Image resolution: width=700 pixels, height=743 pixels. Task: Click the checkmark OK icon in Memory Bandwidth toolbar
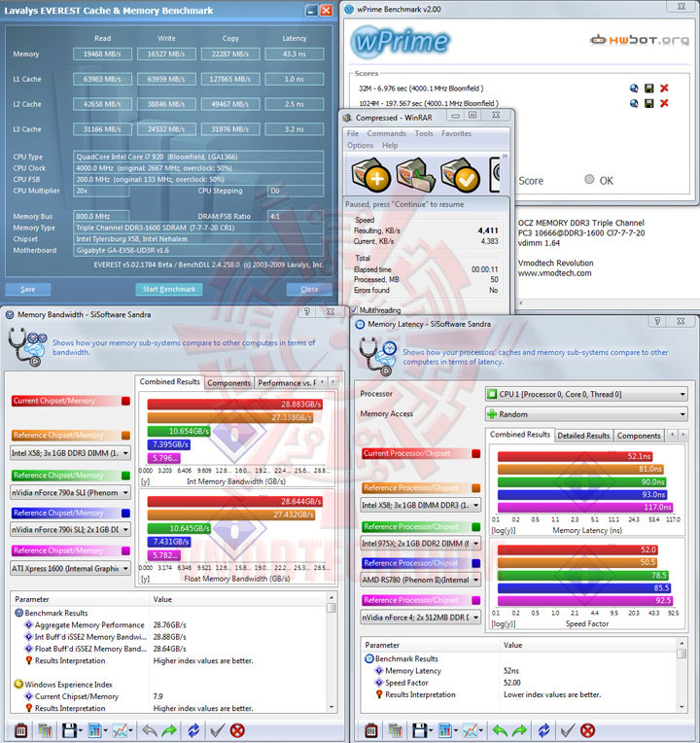coord(218,730)
